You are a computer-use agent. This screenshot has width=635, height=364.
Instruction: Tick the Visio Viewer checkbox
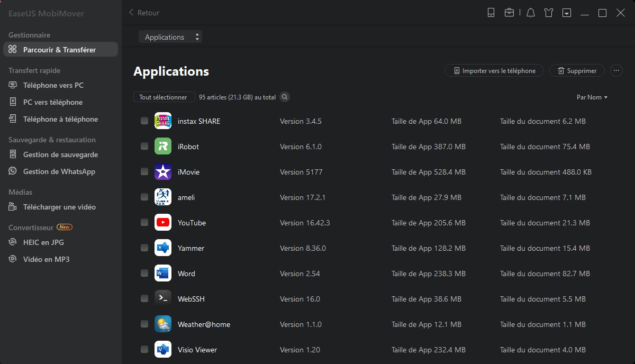tap(144, 350)
